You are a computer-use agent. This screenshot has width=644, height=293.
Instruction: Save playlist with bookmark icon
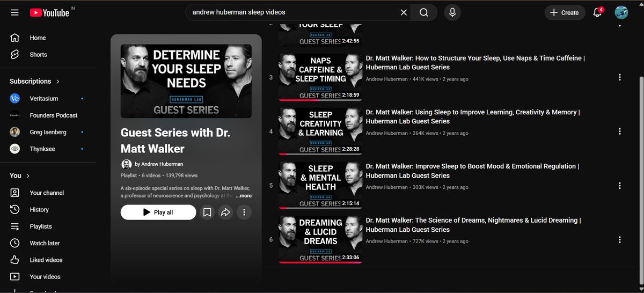pos(207,213)
